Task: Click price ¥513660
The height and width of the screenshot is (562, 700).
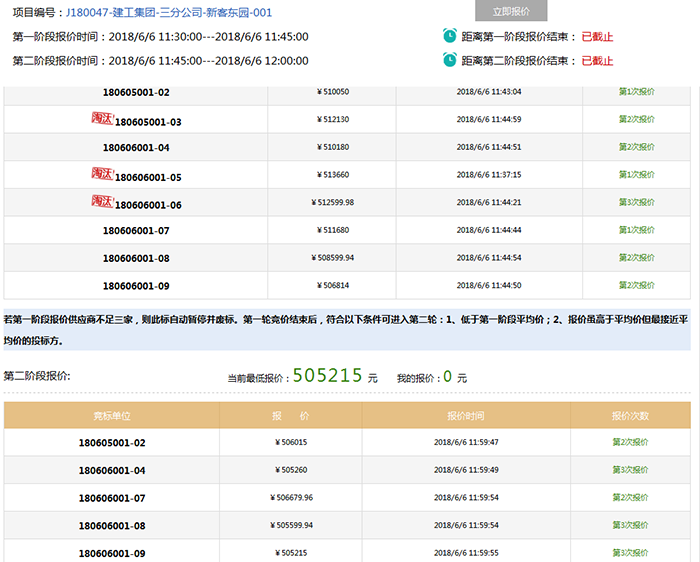Action: [x=333, y=175]
